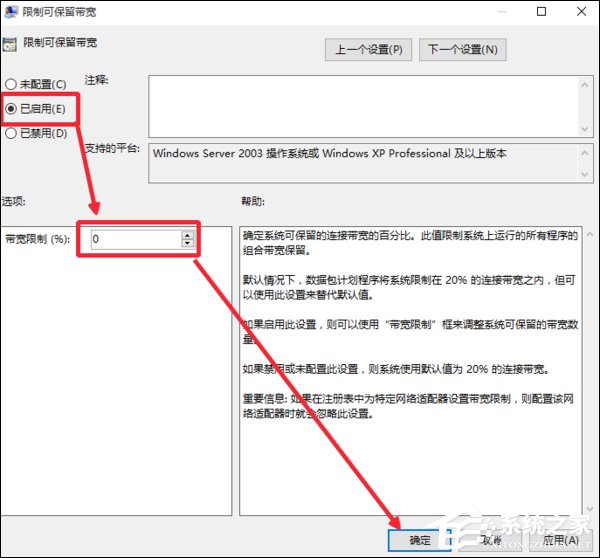Screen dimensions: 600x558
Task: Confirm with the 确定 button
Action: point(420,540)
